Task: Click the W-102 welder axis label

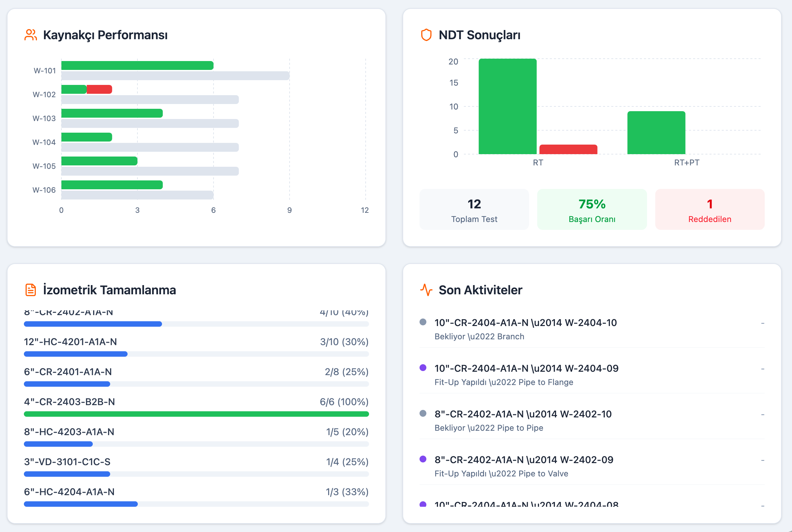Action: (x=44, y=94)
